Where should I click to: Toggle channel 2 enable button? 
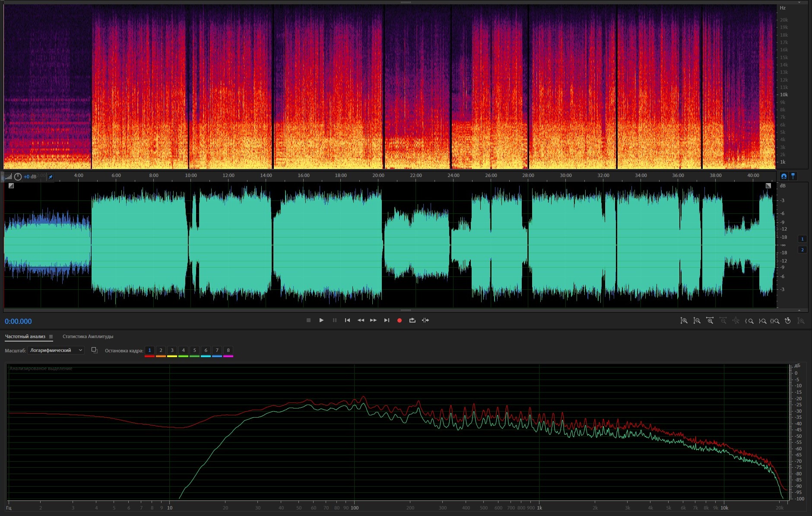click(802, 250)
